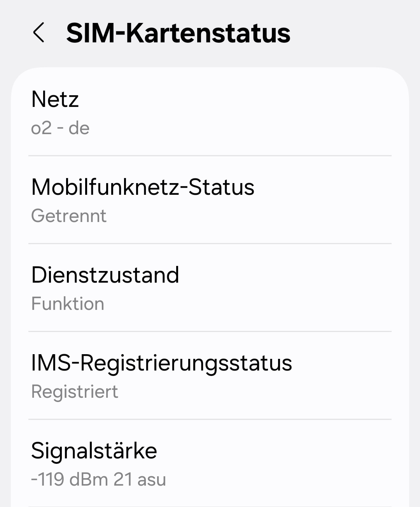Tap the o2 - de network value
Viewport: 420px width, 507px height.
click(x=60, y=128)
